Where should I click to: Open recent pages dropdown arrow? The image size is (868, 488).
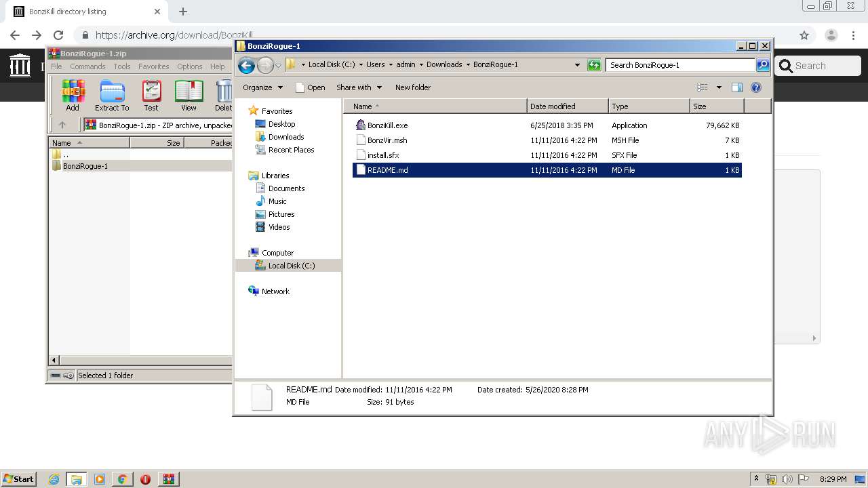click(x=278, y=66)
